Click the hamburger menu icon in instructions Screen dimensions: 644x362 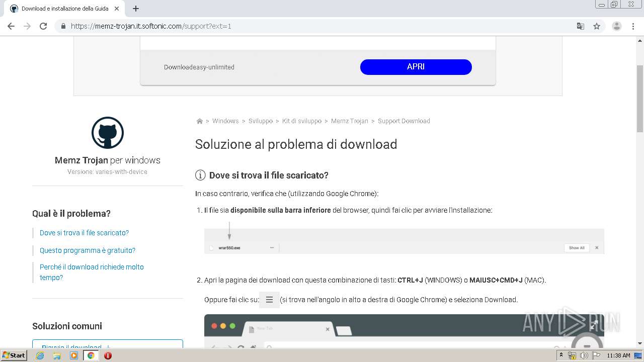point(269,300)
